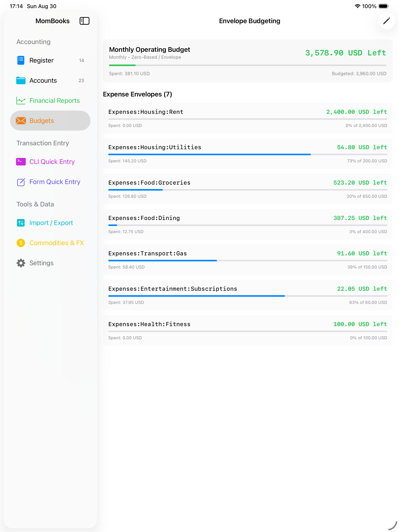Screen dimensions: 399x532
Task: Check the battery indicator icon
Action: click(x=384, y=6)
